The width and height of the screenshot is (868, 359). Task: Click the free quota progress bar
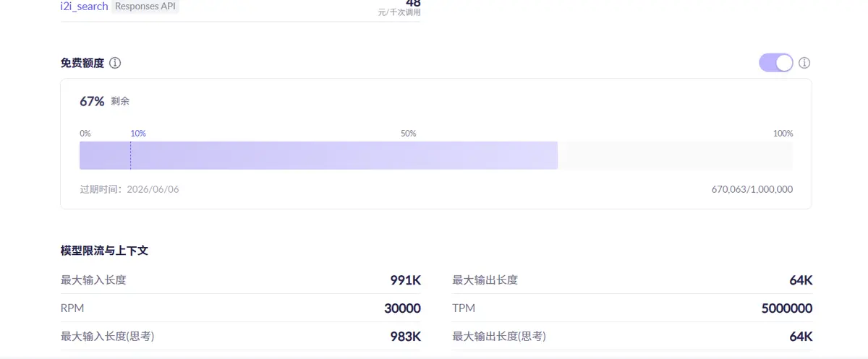tap(436, 155)
